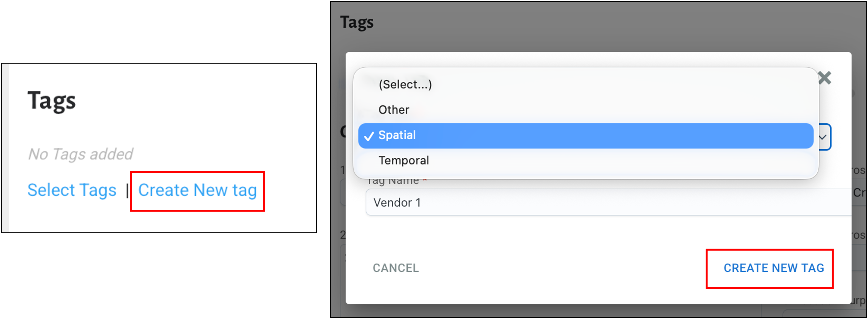Click the checkmark icon beside Spatial
This screenshot has width=868, height=319.
pyautogui.click(x=369, y=136)
